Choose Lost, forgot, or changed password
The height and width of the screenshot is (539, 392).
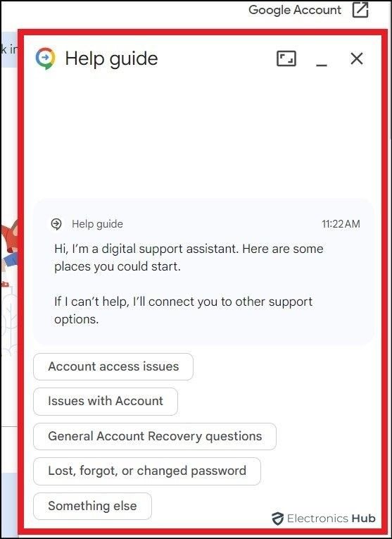(147, 471)
